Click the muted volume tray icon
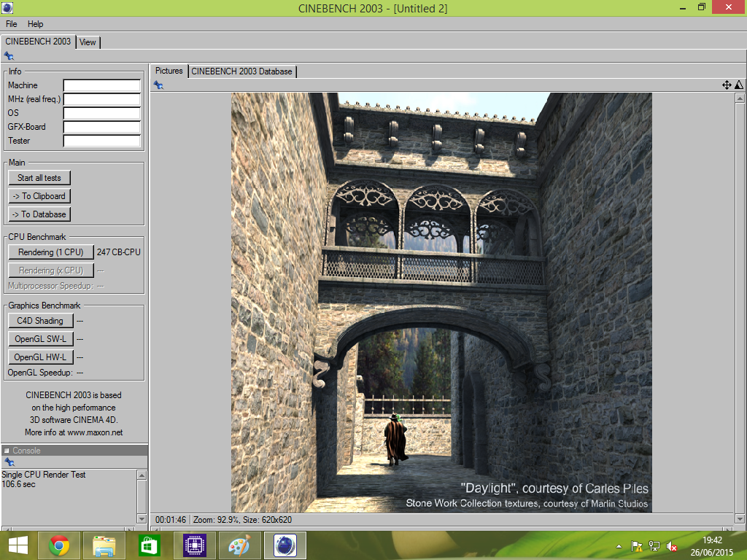Viewport: 747px width, 560px height. tap(672, 546)
